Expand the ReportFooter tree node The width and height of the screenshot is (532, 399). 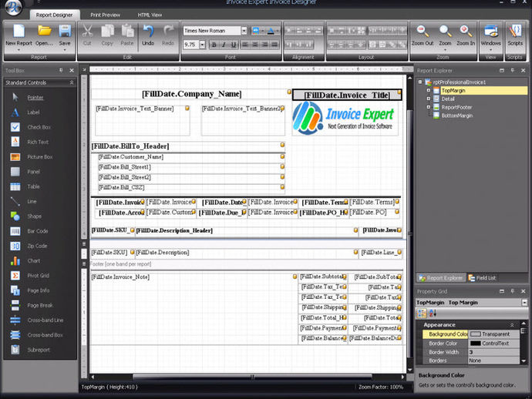428,107
